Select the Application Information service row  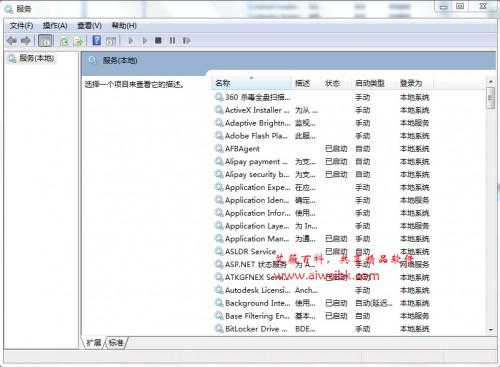pyautogui.click(x=322, y=213)
